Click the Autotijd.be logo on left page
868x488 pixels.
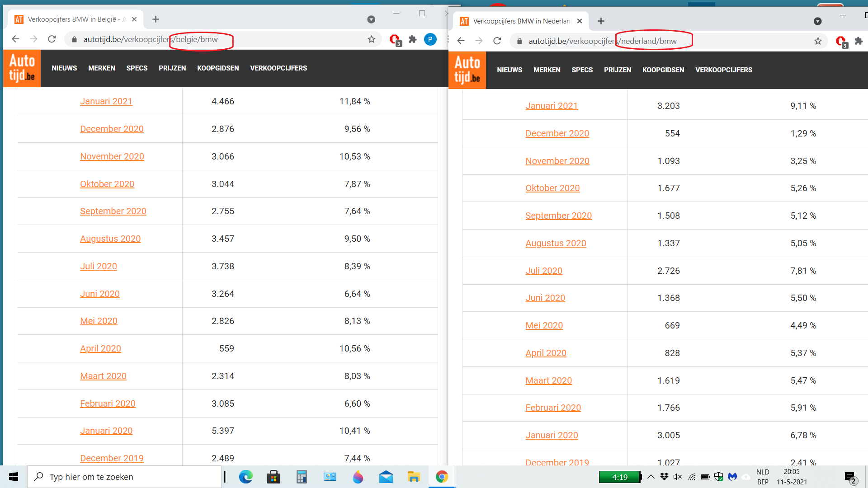tap(22, 68)
